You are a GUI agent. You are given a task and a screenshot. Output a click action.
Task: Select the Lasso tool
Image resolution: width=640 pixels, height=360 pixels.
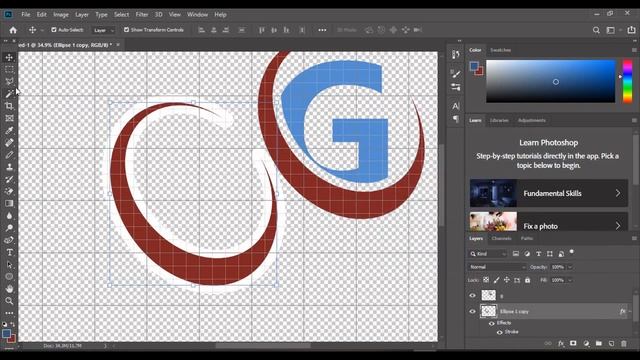9,82
